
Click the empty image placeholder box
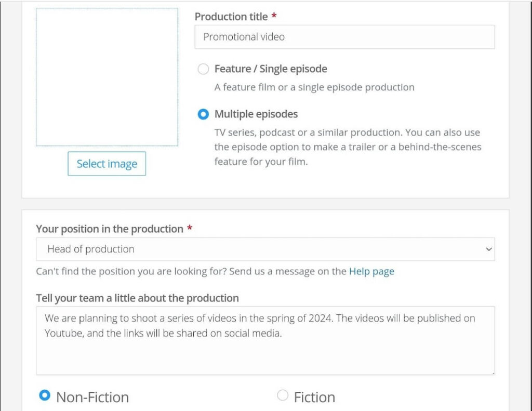(x=107, y=76)
